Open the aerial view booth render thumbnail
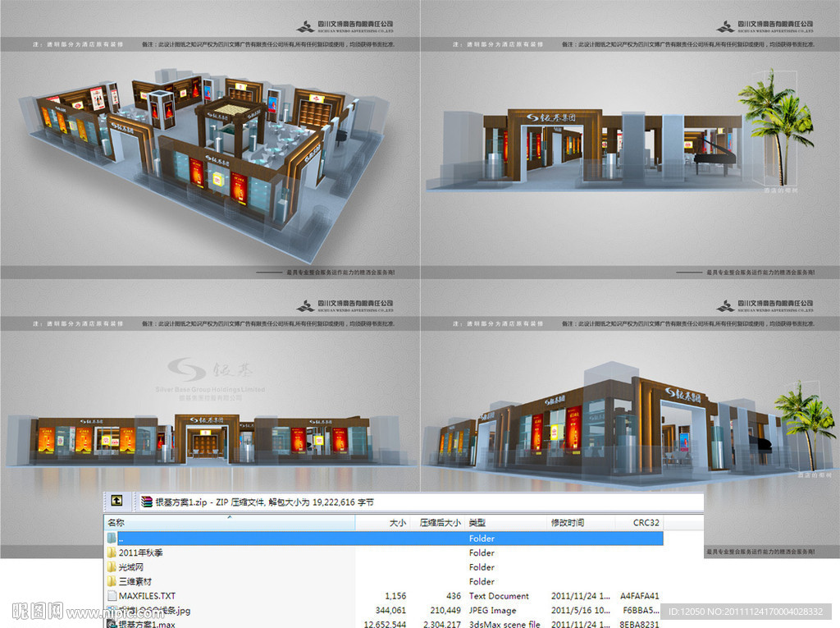Image resolution: width=840 pixels, height=628 pixels. (210, 140)
